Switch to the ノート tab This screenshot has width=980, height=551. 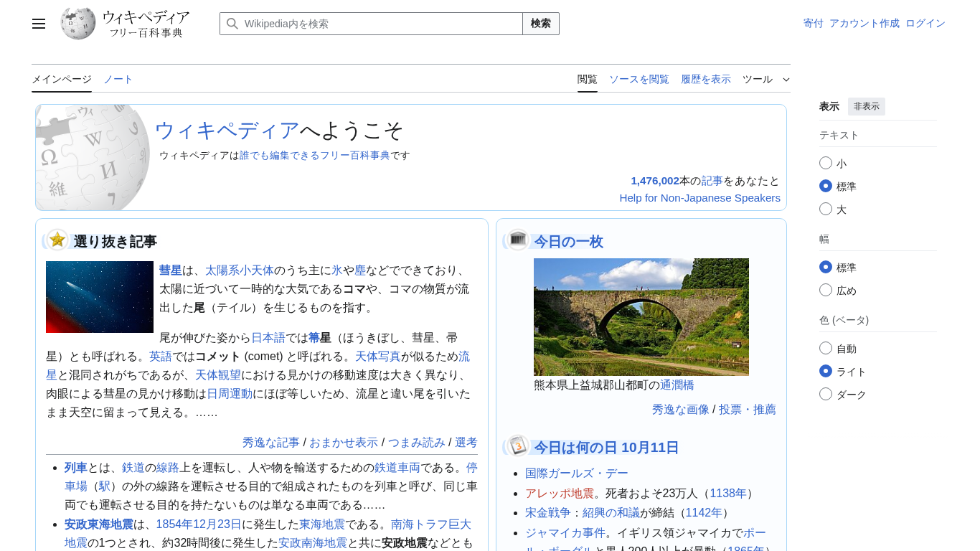coord(118,80)
